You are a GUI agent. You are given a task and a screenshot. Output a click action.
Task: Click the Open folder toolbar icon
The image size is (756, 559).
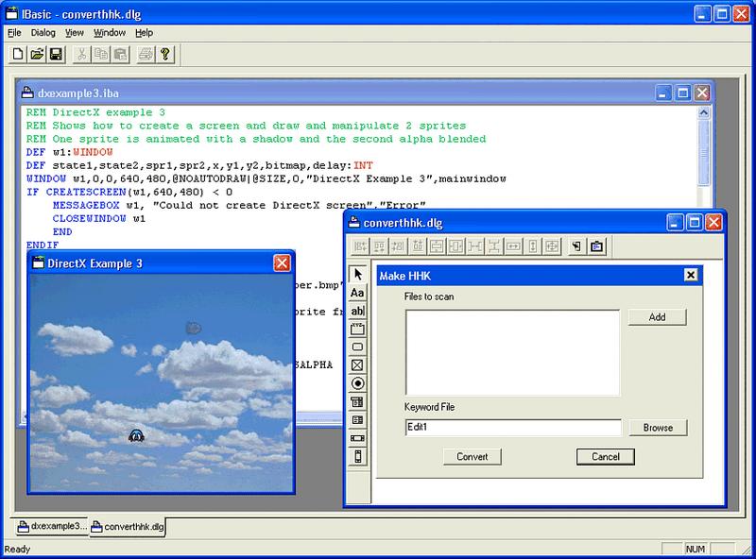tap(37, 56)
